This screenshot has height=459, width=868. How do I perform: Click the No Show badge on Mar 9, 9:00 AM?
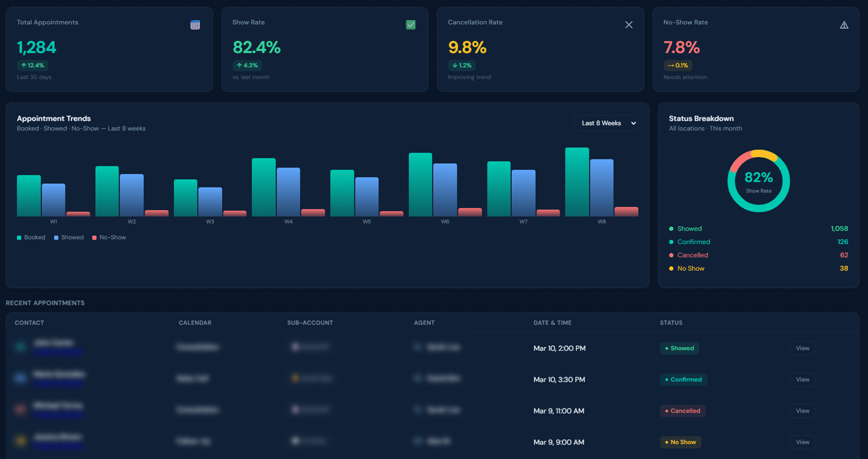681,442
